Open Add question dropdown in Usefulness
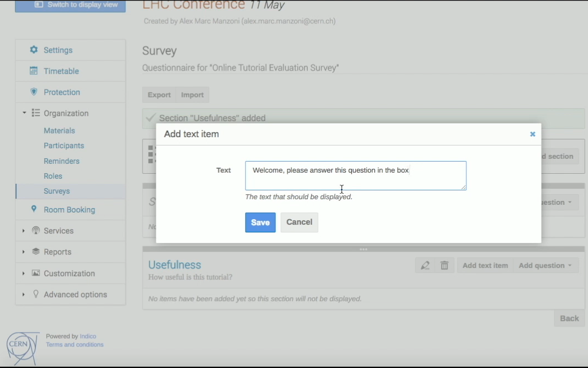Screen dimensions: 588x368 545,266
